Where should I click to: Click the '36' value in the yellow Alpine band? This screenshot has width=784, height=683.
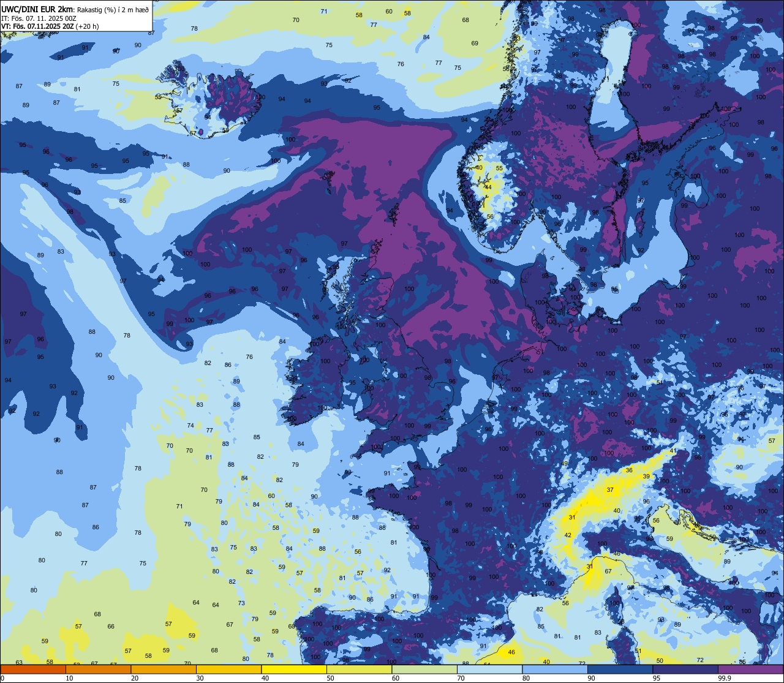[x=629, y=470]
